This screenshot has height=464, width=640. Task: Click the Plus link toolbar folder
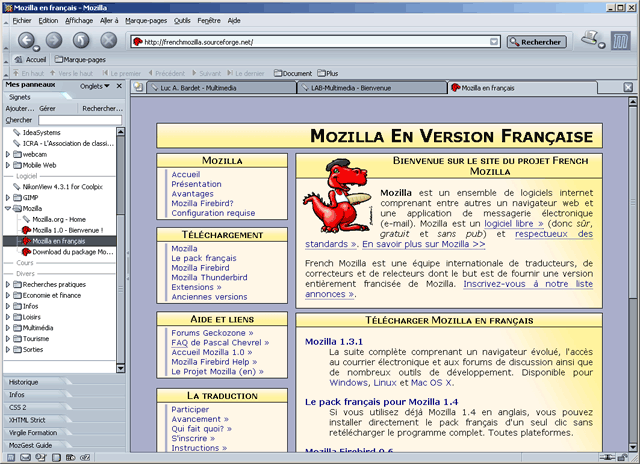tap(328, 73)
